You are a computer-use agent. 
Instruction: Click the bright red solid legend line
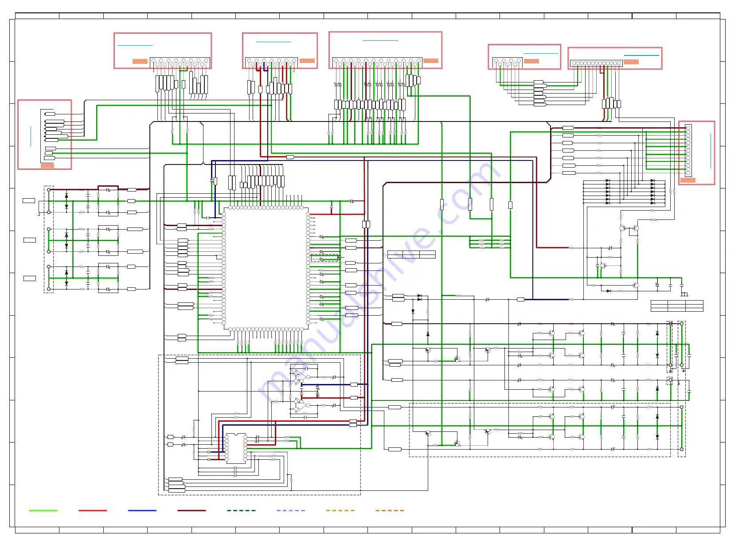93,510
